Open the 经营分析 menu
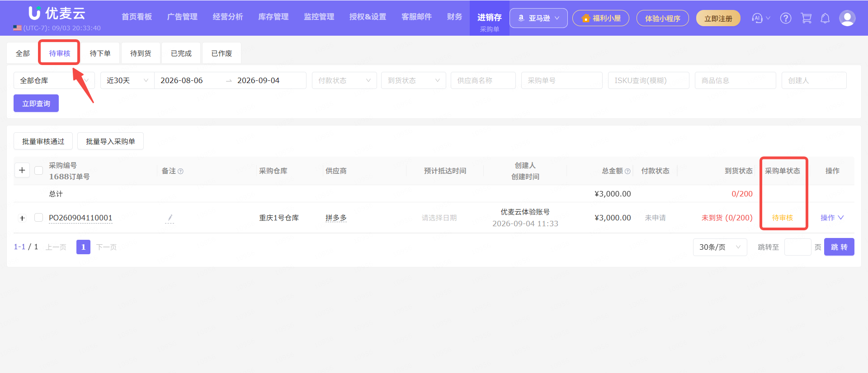 228,17
